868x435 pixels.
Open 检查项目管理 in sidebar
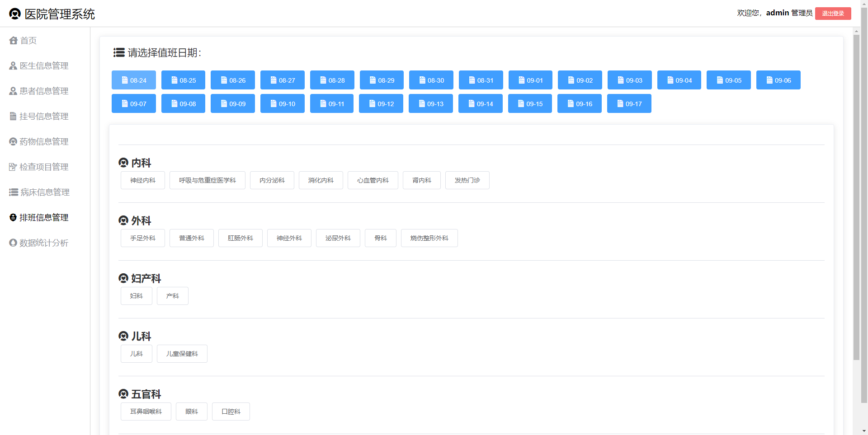[45, 167]
